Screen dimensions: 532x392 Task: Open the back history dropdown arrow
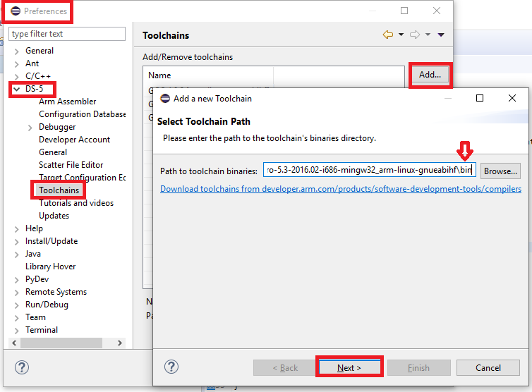click(x=401, y=35)
